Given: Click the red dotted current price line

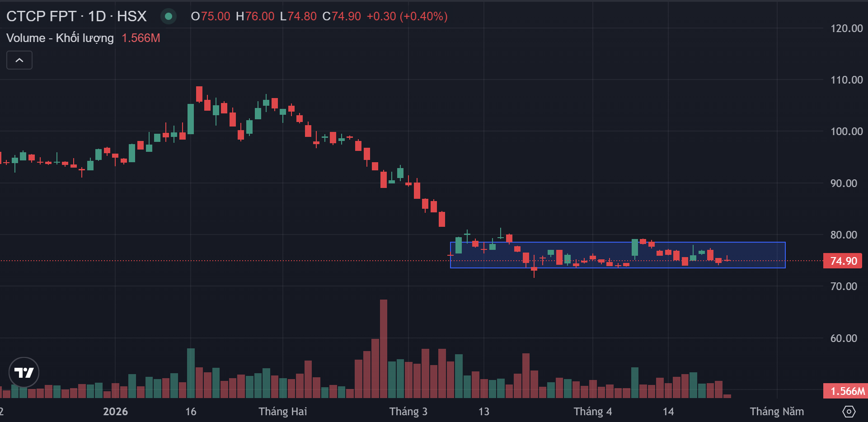Looking at the screenshot, I should [x=226, y=261].
